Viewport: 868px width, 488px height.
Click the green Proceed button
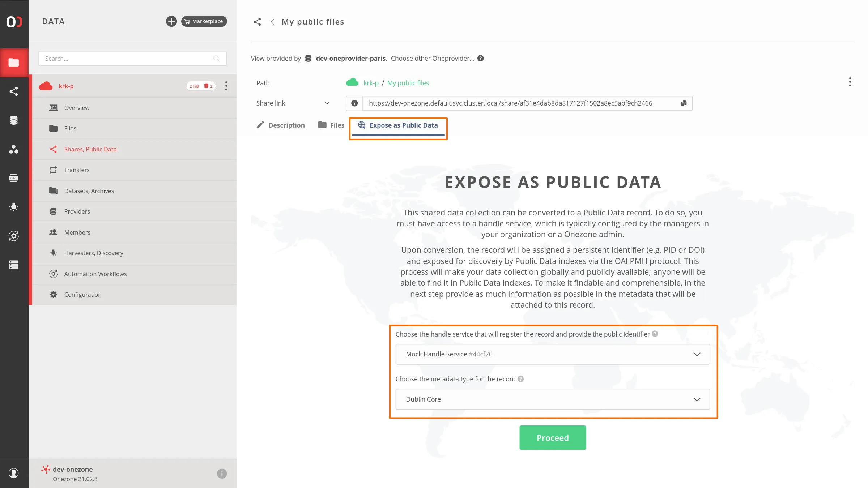tap(552, 438)
